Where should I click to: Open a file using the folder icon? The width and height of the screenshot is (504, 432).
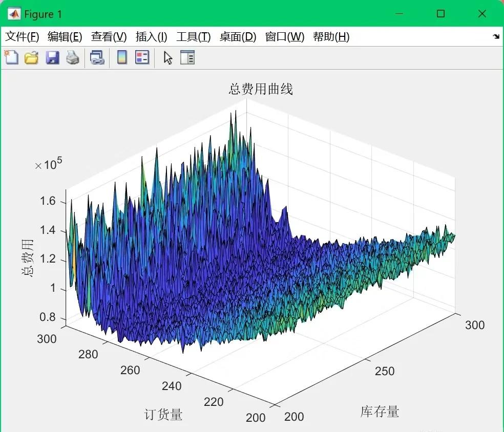(31, 57)
